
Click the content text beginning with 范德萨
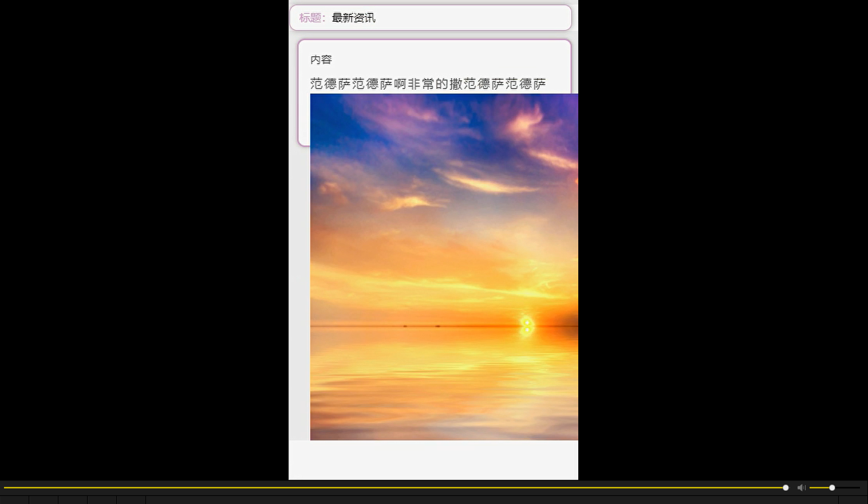pos(427,84)
